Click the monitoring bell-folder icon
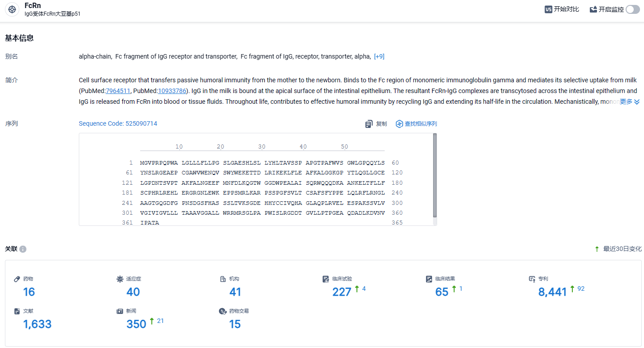The image size is (644, 348). (593, 9)
